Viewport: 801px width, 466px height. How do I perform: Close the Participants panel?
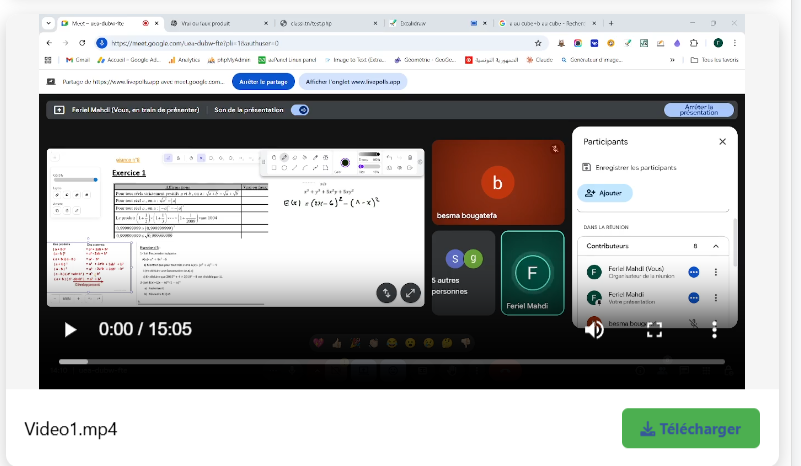click(722, 142)
